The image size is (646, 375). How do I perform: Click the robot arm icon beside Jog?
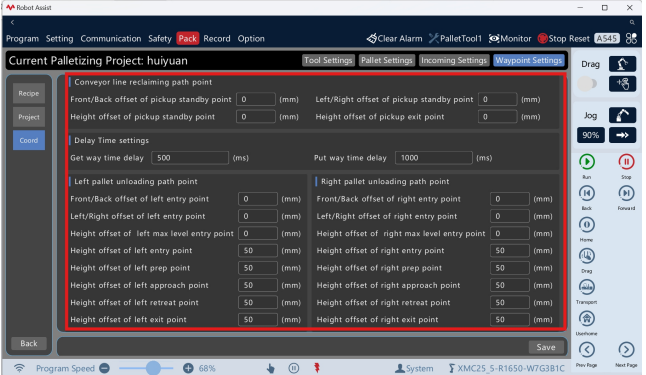coord(622,115)
